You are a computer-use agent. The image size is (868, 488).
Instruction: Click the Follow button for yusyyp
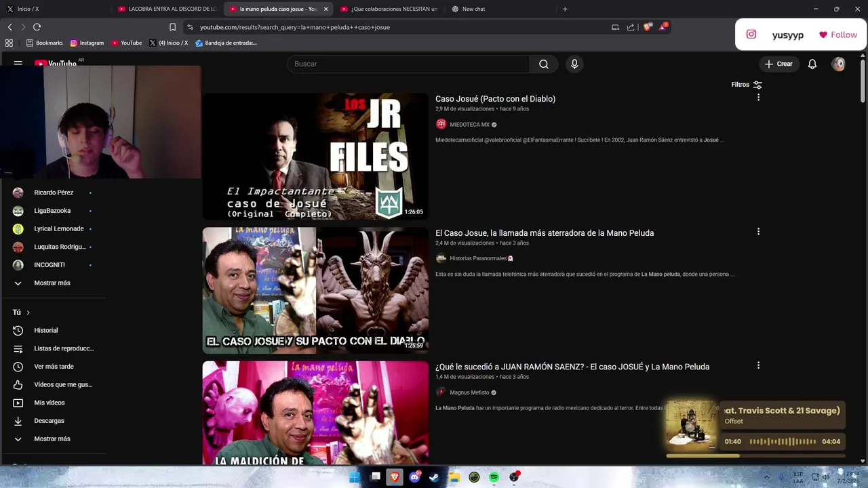[838, 35]
